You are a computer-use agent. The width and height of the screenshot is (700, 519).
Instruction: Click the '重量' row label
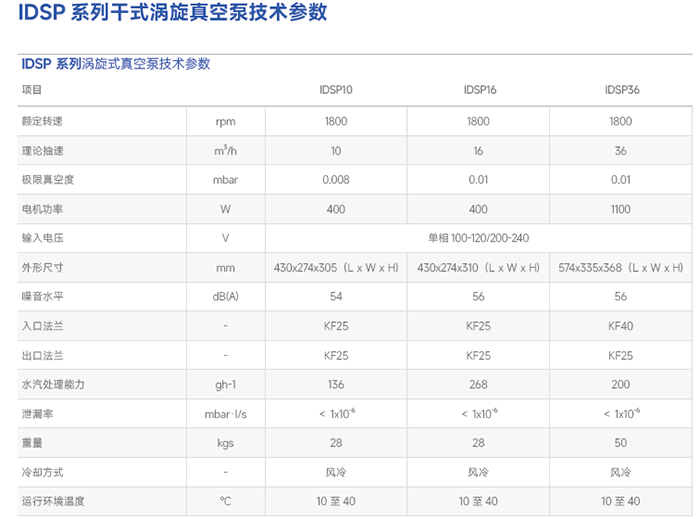32,443
